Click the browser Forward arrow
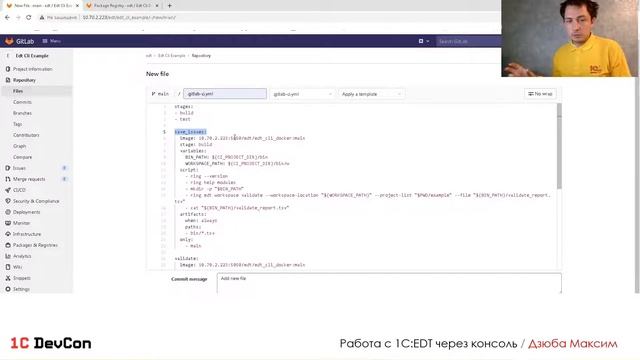640x360 pixels. pyautogui.click(x=18, y=18)
